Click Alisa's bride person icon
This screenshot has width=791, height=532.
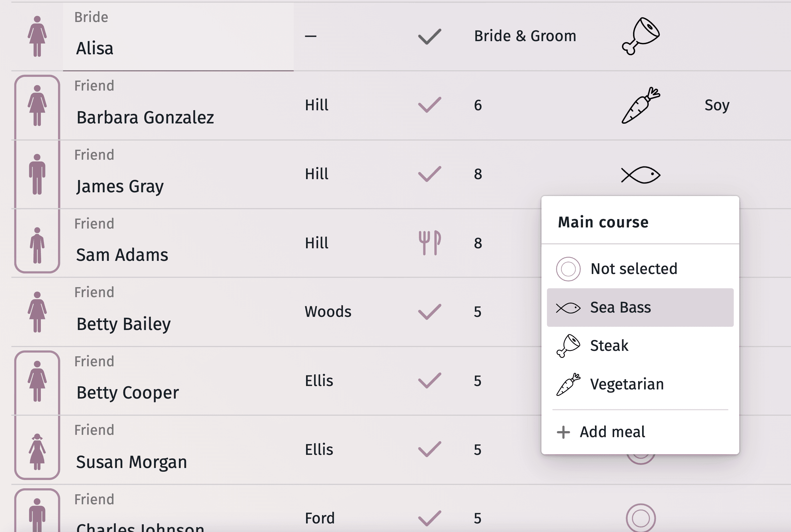point(37,36)
